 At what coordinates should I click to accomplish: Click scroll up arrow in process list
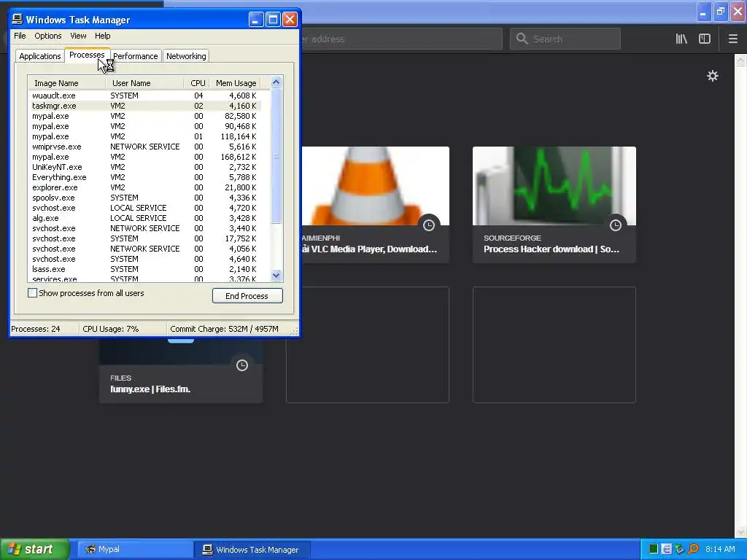[276, 82]
